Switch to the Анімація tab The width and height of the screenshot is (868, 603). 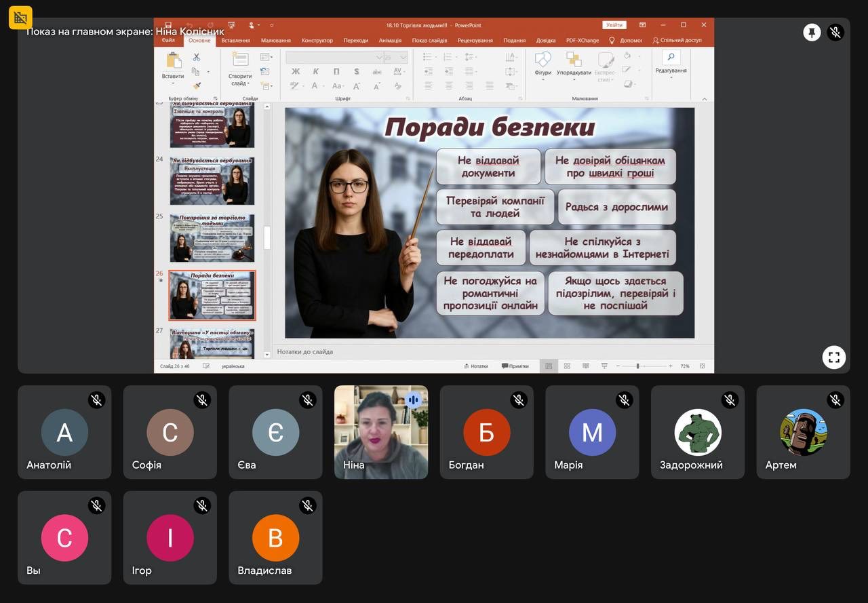coord(390,41)
